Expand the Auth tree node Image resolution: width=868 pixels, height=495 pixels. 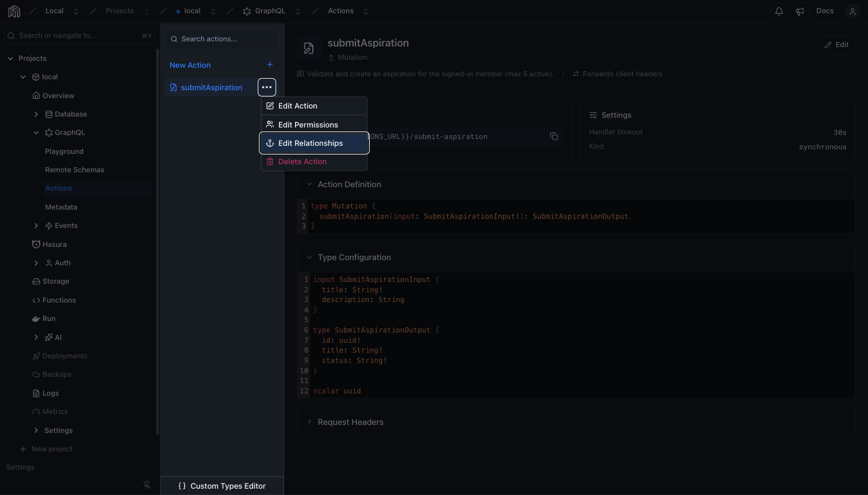click(x=36, y=263)
